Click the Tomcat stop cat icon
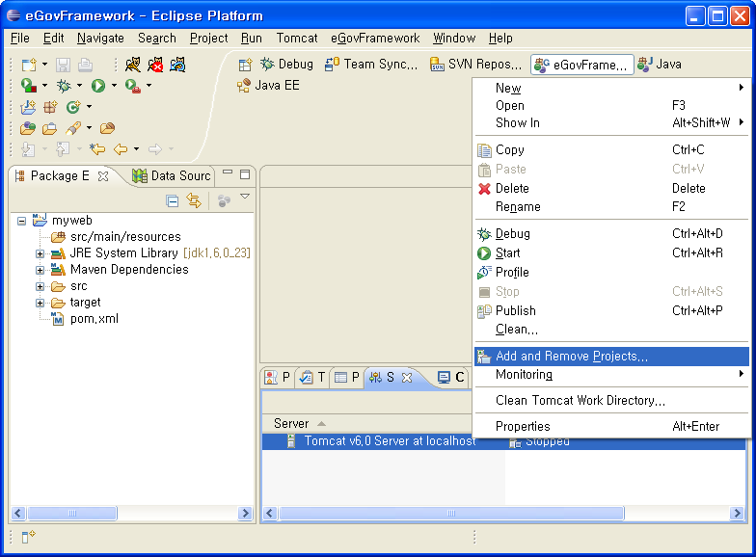 (155, 65)
